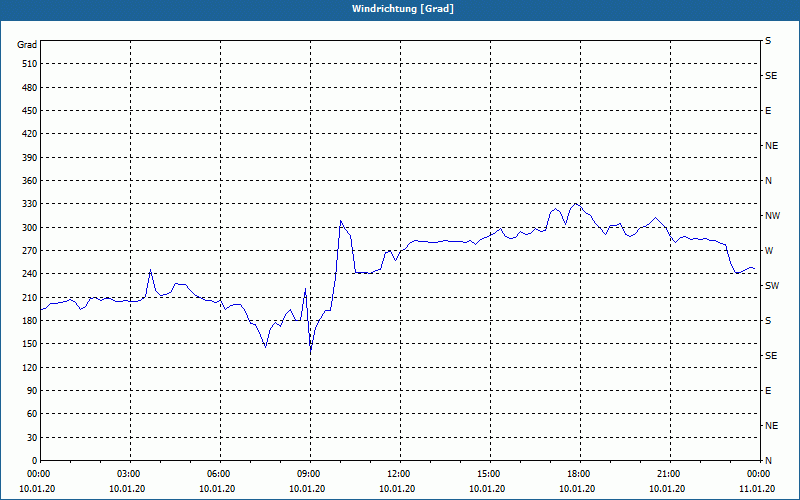Click the SE compass label level with 480
This screenshot has height=500, width=800.
tap(771, 76)
